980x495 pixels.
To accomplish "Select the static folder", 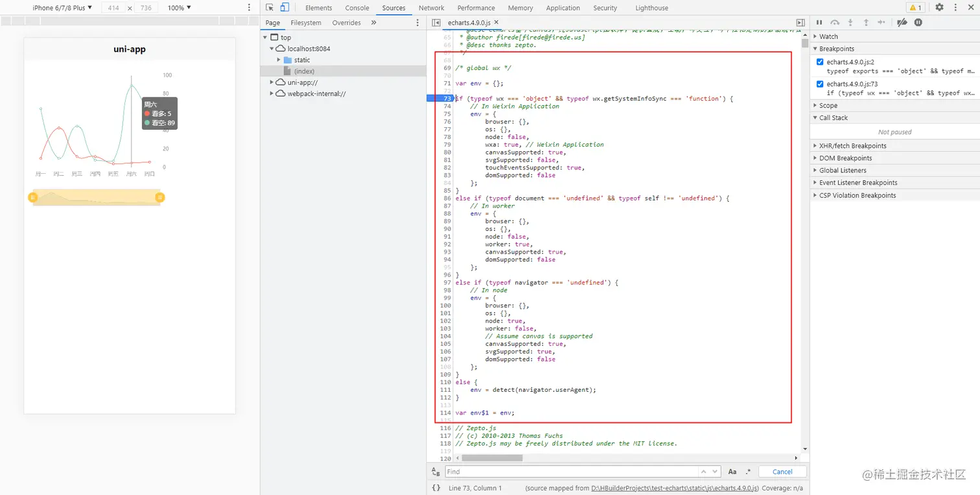I will click(302, 60).
